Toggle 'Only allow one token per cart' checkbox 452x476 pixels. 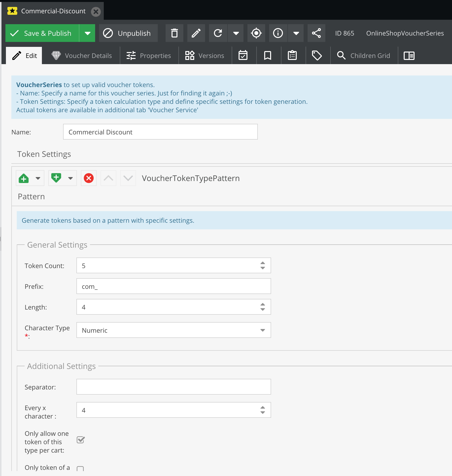pyautogui.click(x=81, y=440)
